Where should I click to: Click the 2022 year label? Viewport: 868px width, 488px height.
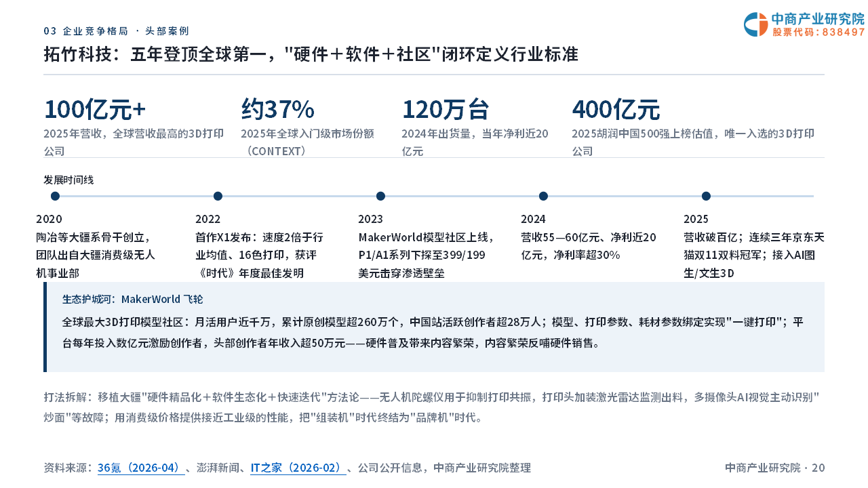pyautogui.click(x=208, y=219)
